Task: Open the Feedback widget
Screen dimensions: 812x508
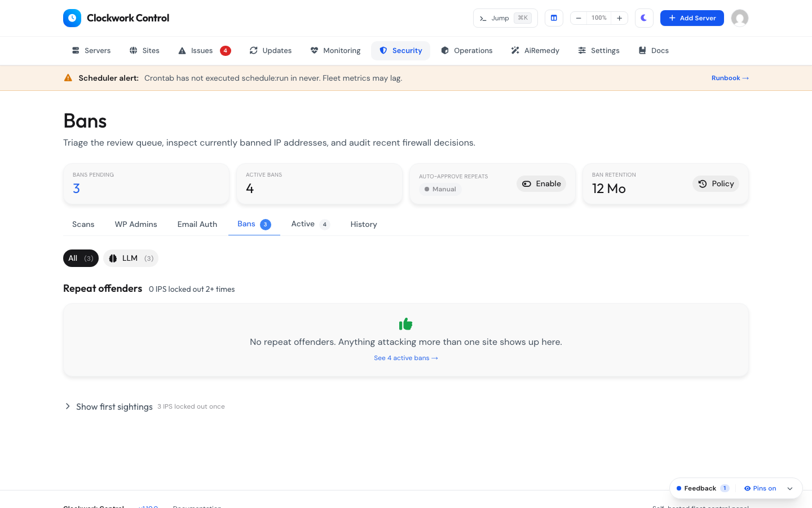Action: tap(703, 489)
